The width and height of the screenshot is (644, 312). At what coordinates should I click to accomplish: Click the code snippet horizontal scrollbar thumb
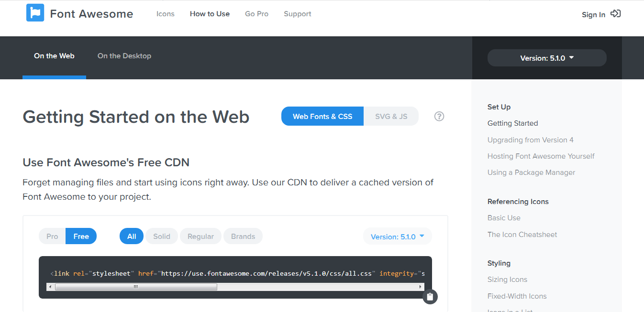coord(136,287)
